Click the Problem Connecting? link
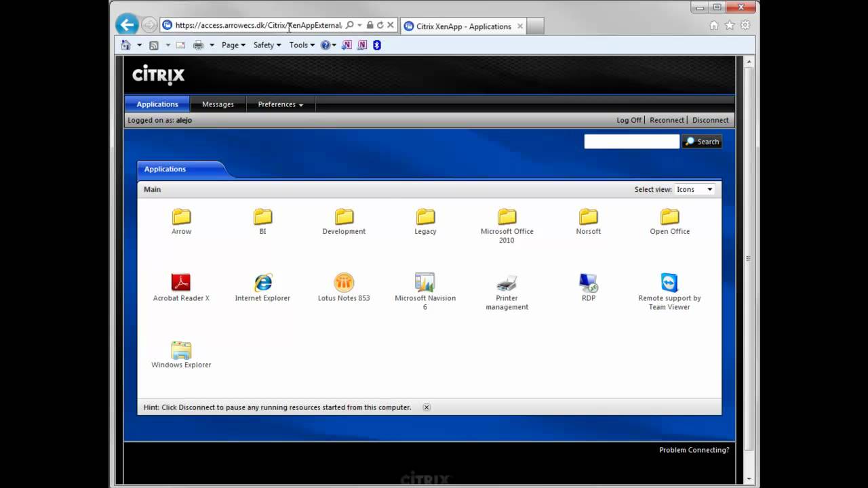The width and height of the screenshot is (868, 488). 694,450
